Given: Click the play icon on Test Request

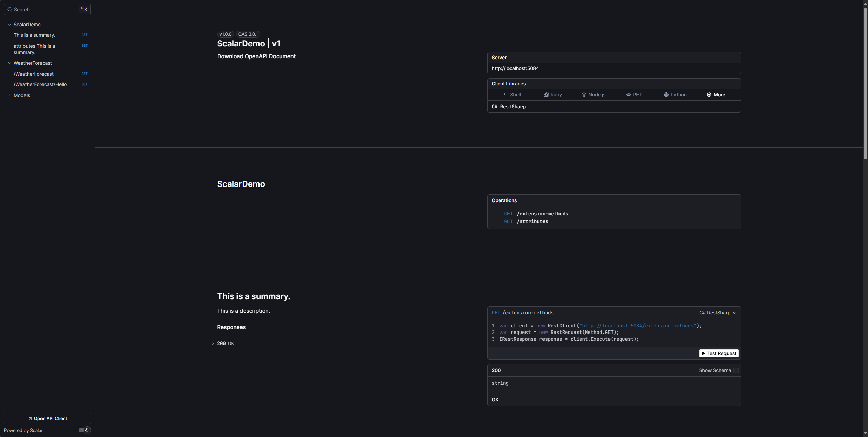Looking at the screenshot, I should click(x=704, y=353).
